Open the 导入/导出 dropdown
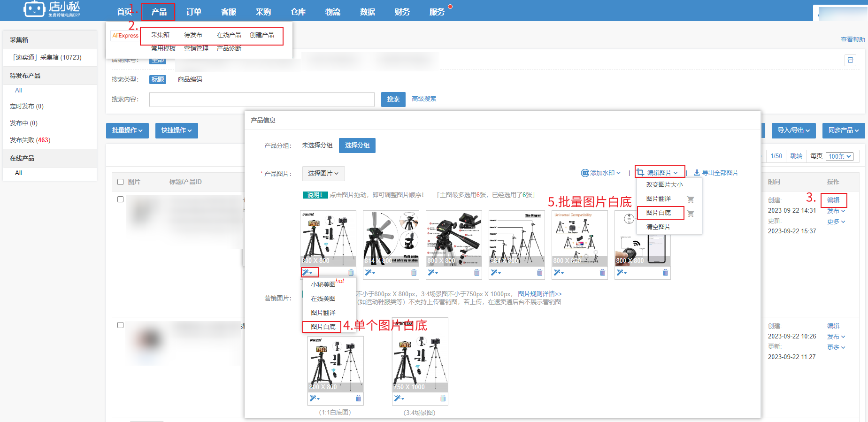 click(x=793, y=130)
